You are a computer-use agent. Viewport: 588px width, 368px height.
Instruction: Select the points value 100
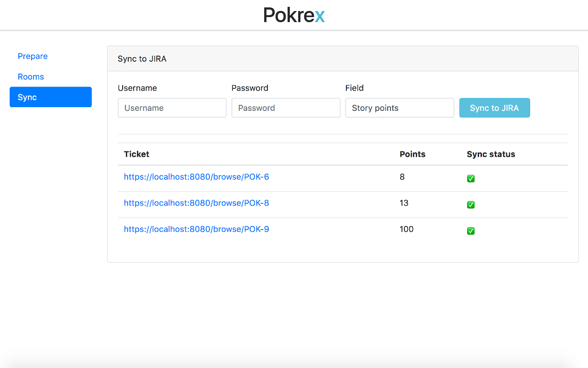pos(407,229)
